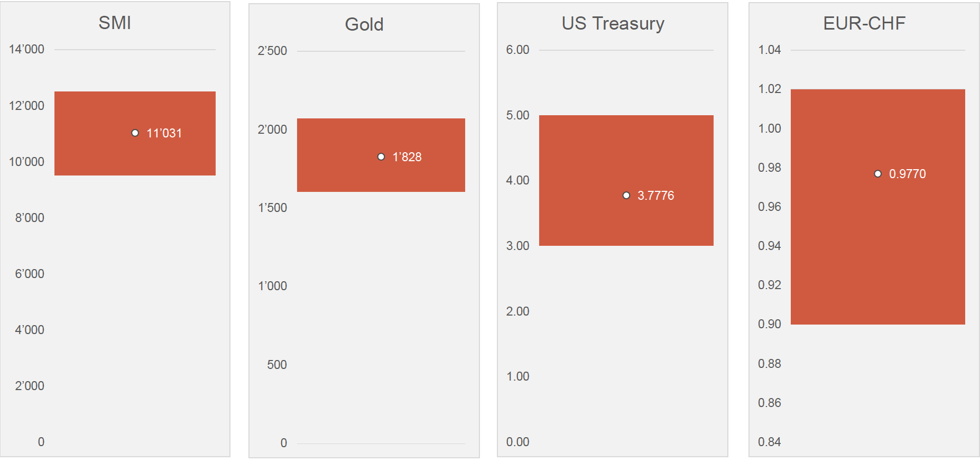Click the 2.00 axis label in US Treasury chart

pos(517,311)
